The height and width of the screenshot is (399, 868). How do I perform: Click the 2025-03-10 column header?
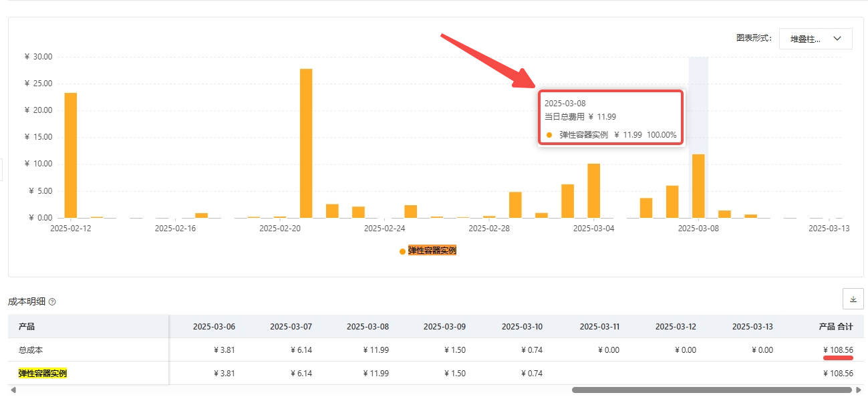click(x=522, y=327)
